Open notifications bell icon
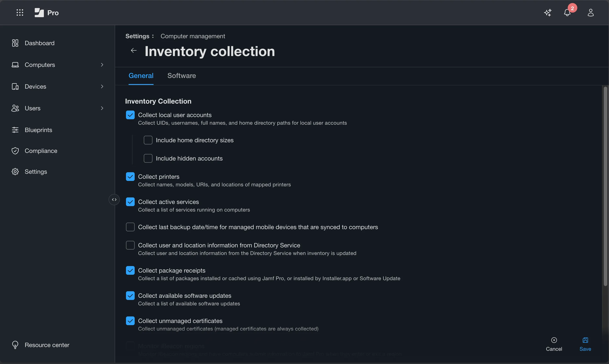This screenshot has height=364, width=609. pos(567,13)
